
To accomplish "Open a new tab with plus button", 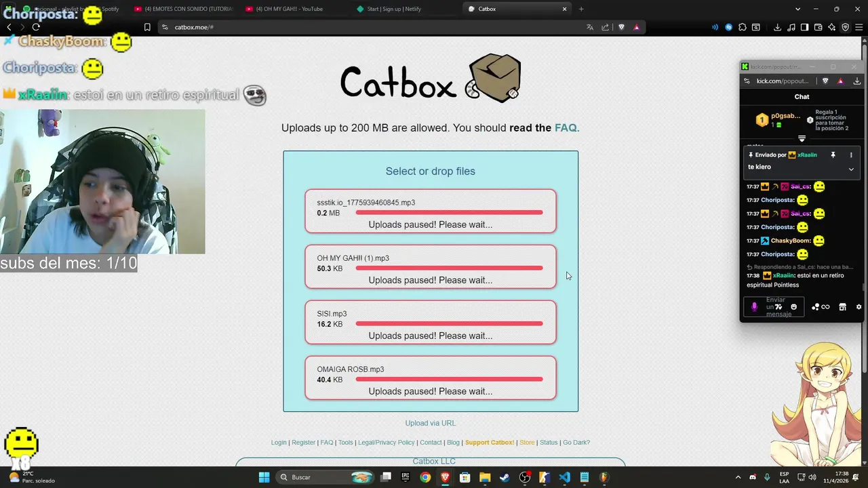I will point(581,9).
